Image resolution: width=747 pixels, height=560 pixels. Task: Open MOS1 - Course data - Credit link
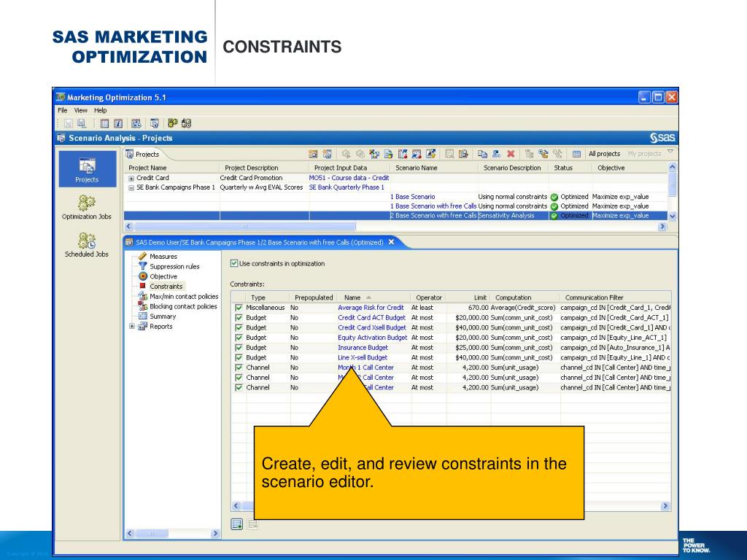[x=349, y=178]
